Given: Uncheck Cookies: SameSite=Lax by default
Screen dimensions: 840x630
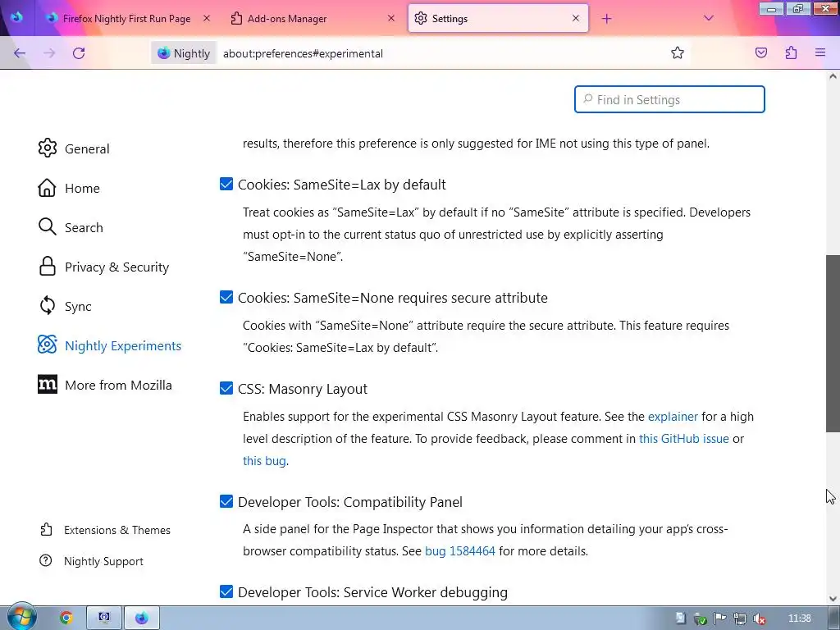Looking at the screenshot, I should click(226, 185).
